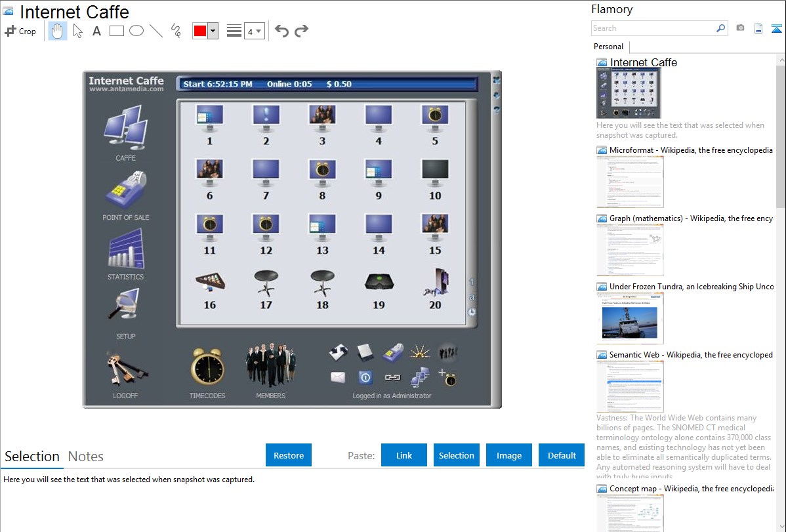The width and height of the screenshot is (786, 532).
Task: Click the blue power button icon
Action: pos(365,378)
